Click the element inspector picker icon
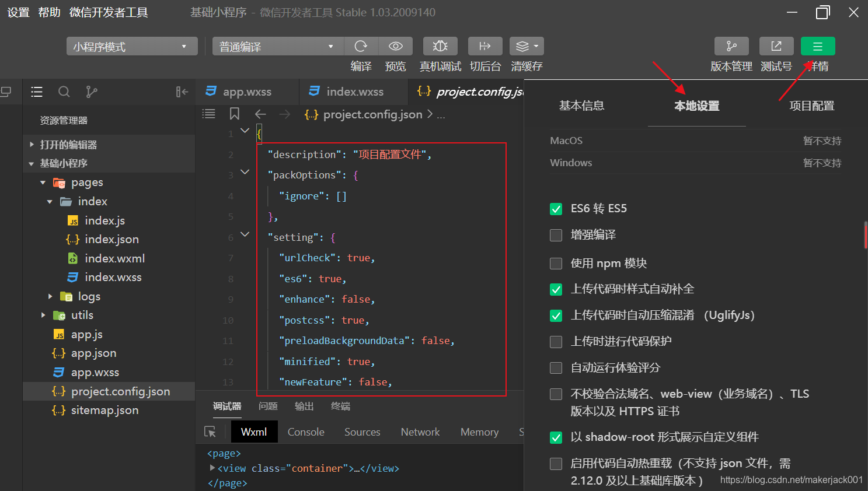The width and height of the screenshot is (868, 491). point(210,432)
